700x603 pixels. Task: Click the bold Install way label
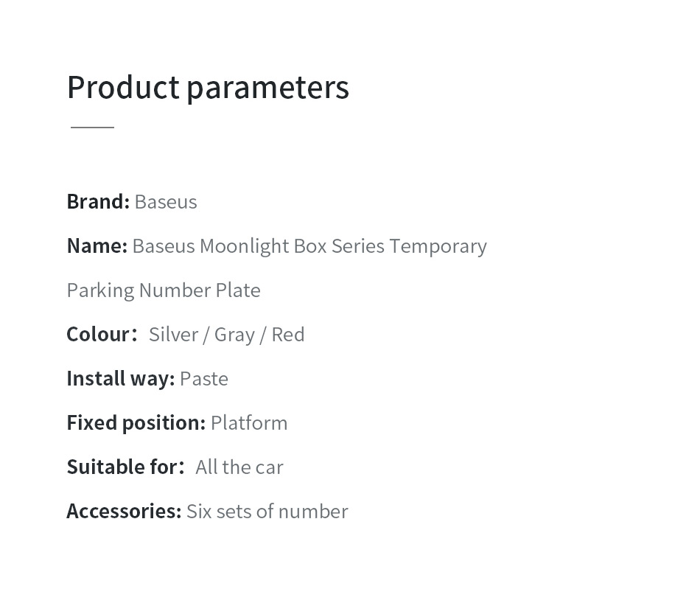pyautogui.click(x=120, y=378)
